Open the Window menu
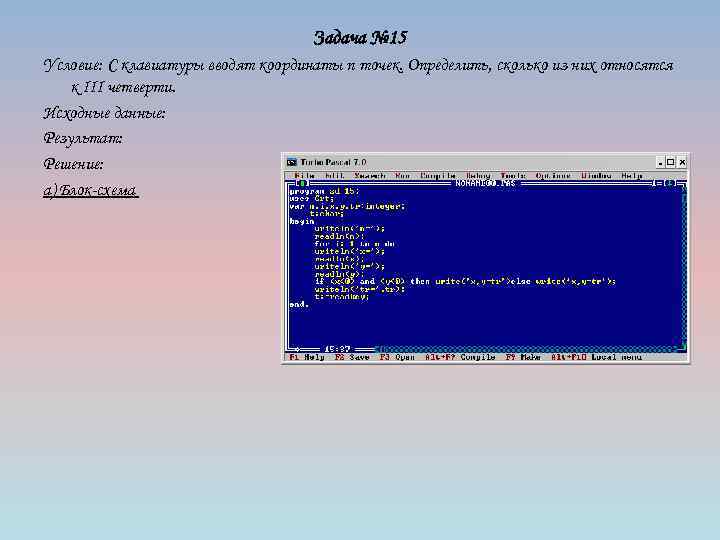Screen dimensions: 720x540 [x=596, y=175]
